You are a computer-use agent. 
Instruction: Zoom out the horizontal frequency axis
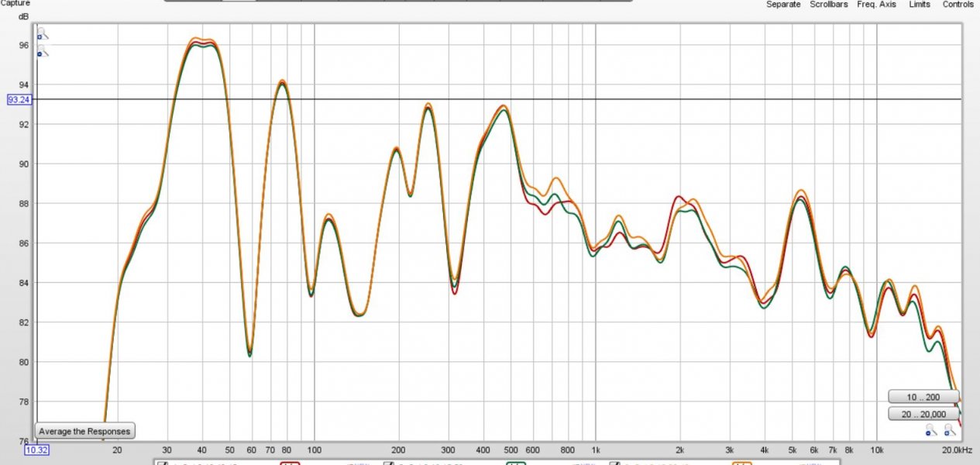pos(931,429)
